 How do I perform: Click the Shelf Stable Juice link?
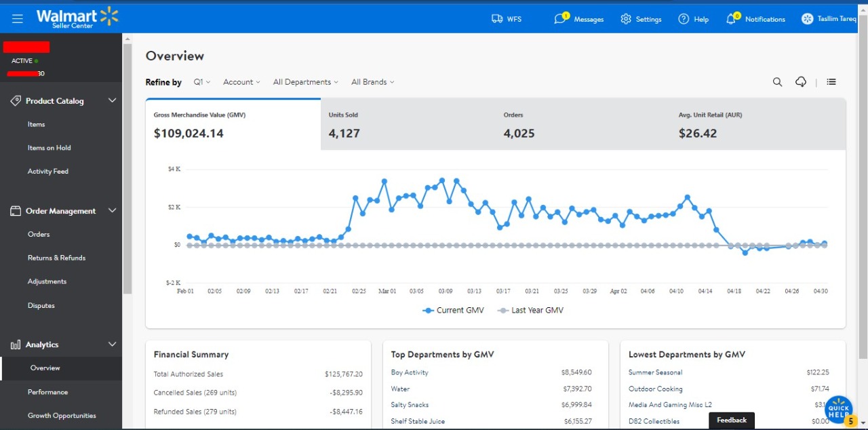pos(418,421)
